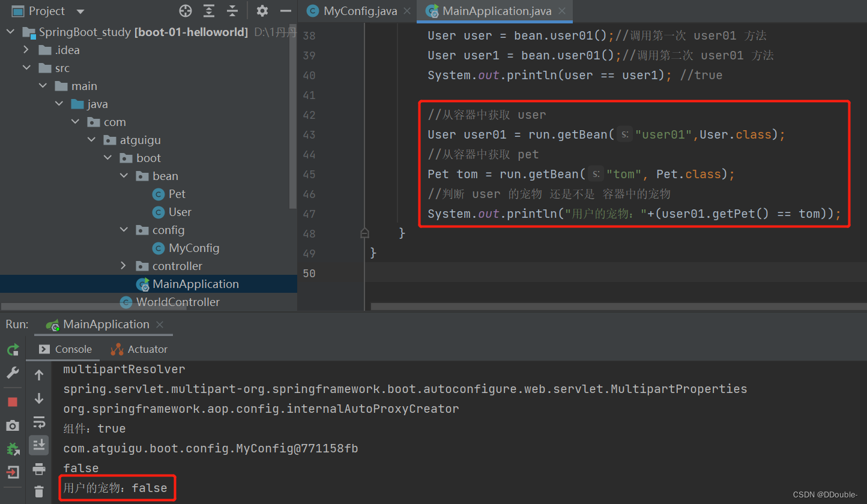
Task: Select MainApplication in project tree
Action: click(x=196, y=284)
